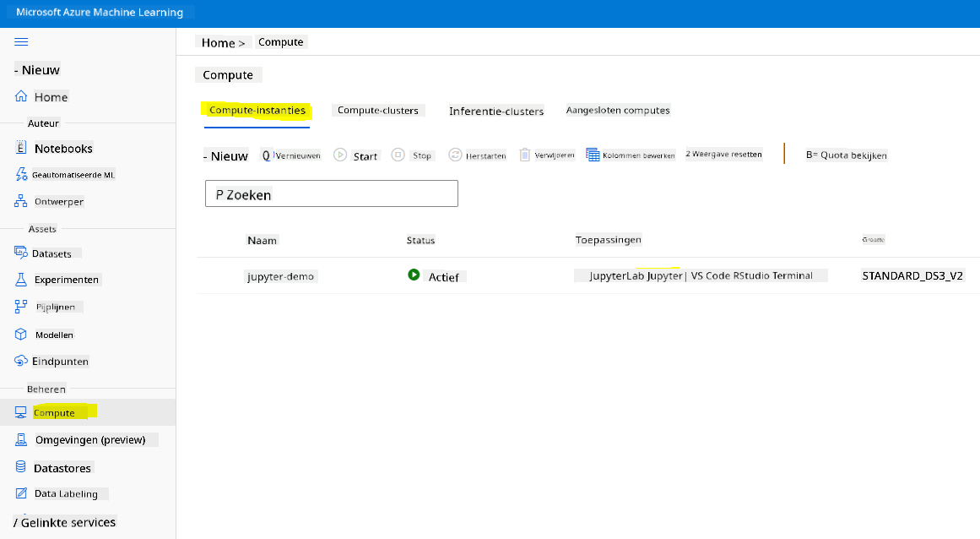Open Notebooks from the sidebar
Viewport: 980px width, 539px height.
(x=63, y=148)
